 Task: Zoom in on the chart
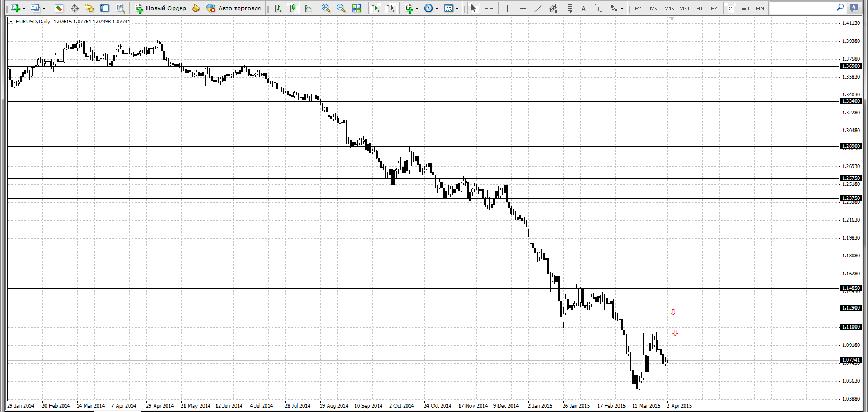click(x=326, y=8)
